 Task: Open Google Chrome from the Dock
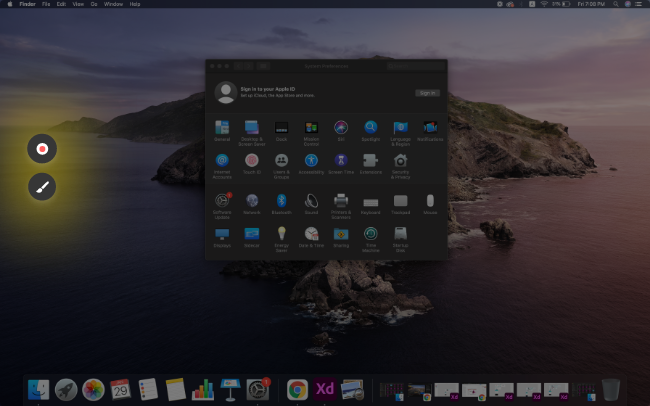coord(297,390)
